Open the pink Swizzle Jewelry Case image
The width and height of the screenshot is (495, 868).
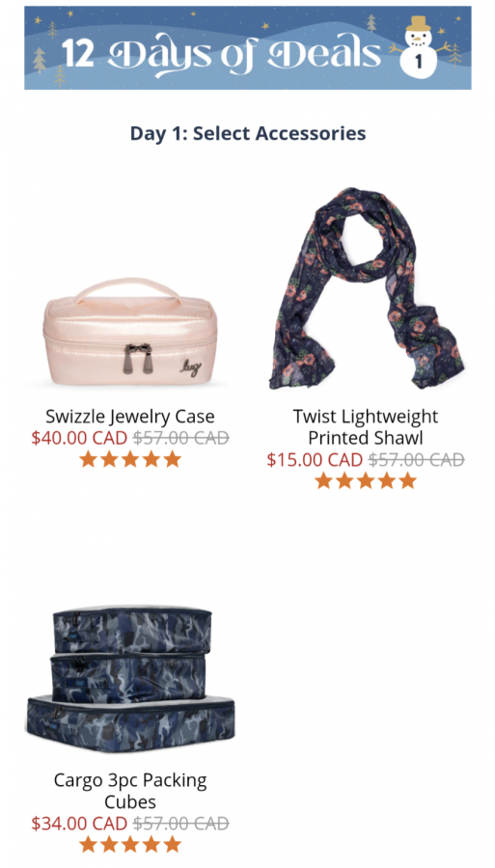[130, 333]
